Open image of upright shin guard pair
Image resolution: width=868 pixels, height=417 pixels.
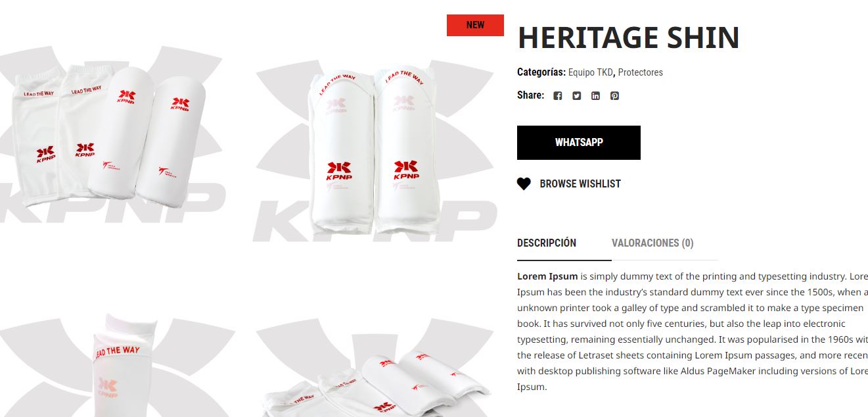click(375, 135)
